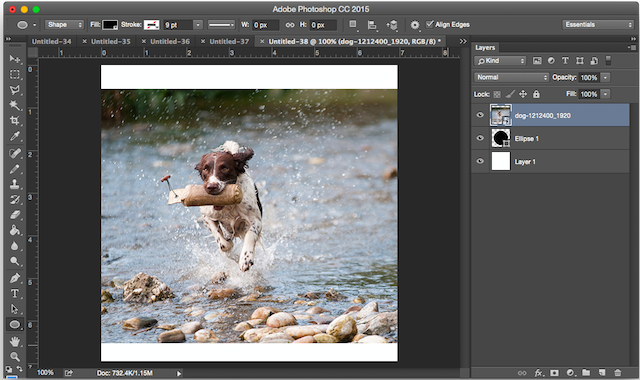Screen dimensions: 640x380
Task: Filter layers by adjustment layers
Action: coord(551,60)
